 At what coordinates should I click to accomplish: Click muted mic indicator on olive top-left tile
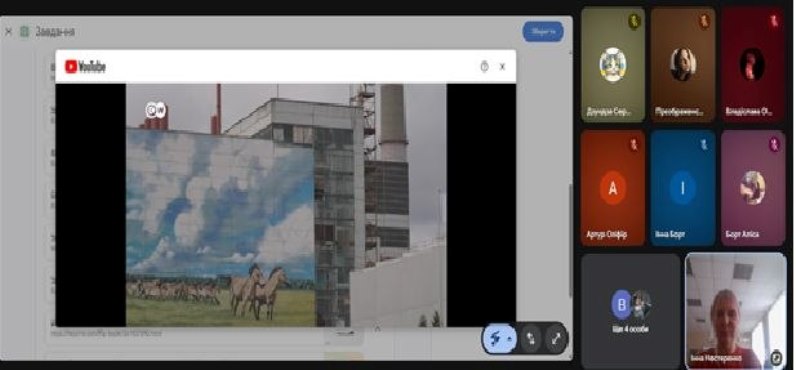[633, 21]
